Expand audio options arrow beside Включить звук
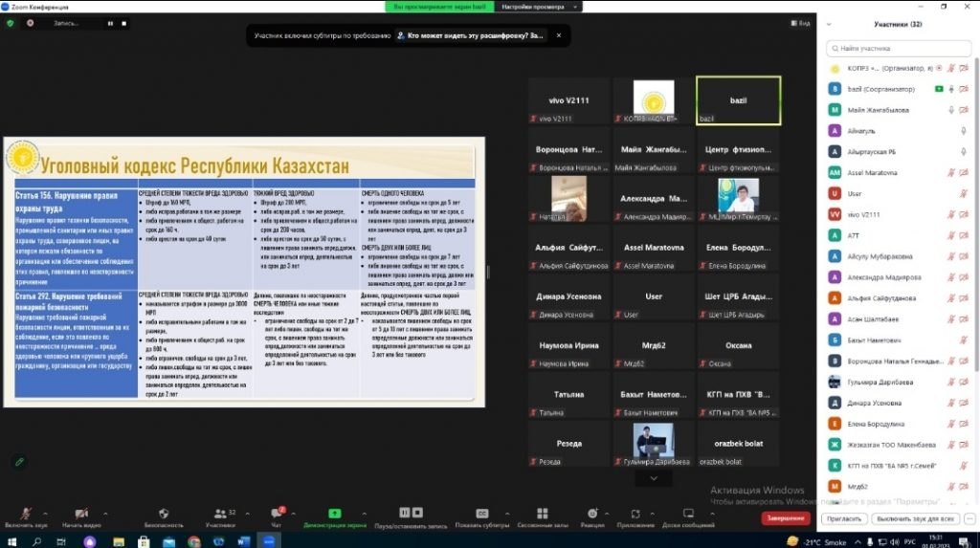Screen dimensions: 980x548 [x=46, y=512]
